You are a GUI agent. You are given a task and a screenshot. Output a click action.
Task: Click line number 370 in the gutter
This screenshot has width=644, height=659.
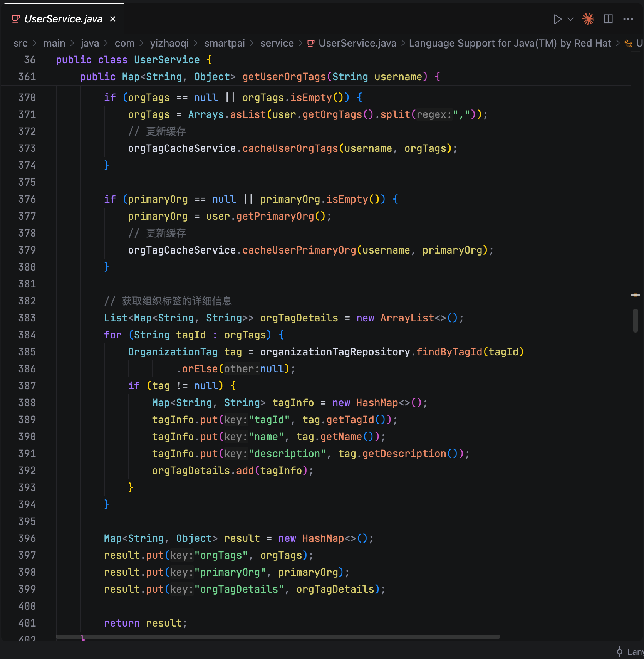click(x=27, y=98)
